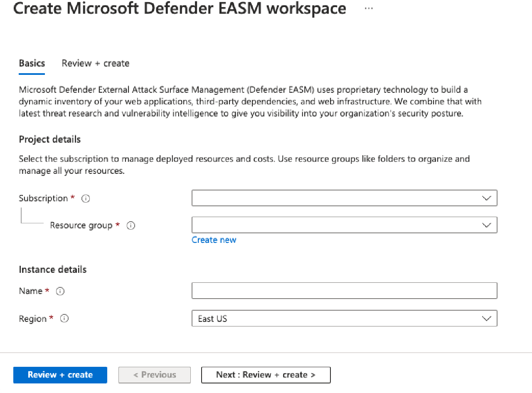This screenshot has width=532, height=393.
Task: Open the Region dropdown showing East US
Action: click(x=344, y=318)
